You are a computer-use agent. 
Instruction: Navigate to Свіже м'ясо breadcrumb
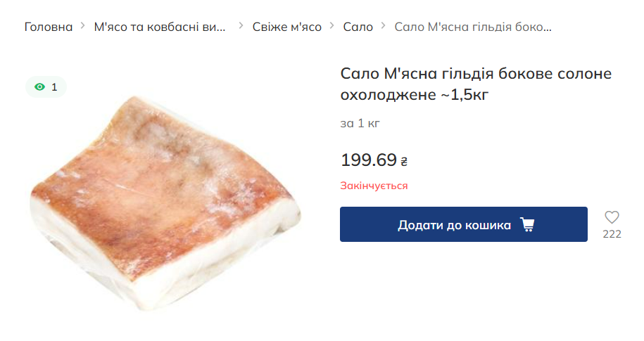pyautogui.click(x=287, y=27)
